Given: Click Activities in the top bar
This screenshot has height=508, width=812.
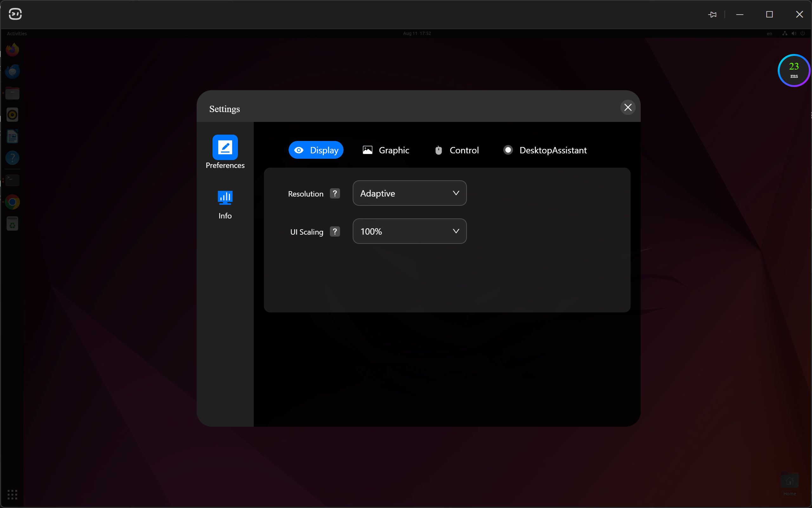Looking at the screenshot, I should (17, 34).
